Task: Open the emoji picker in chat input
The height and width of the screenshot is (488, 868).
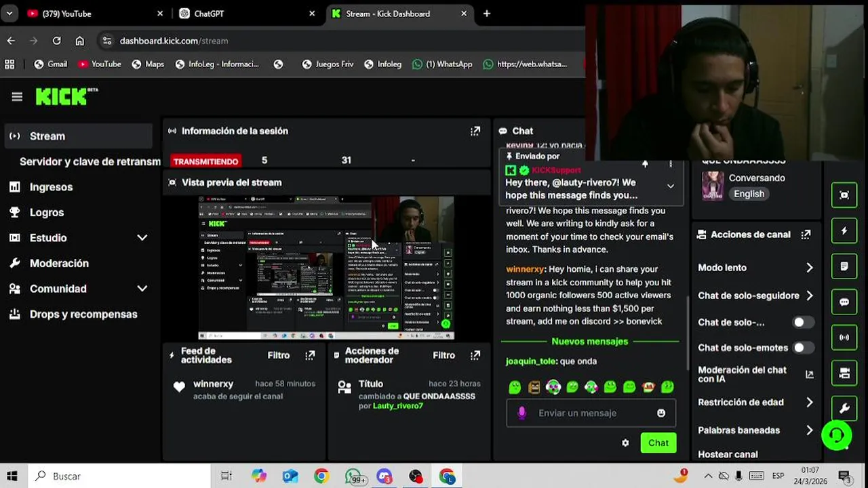Action: (661, 413)
